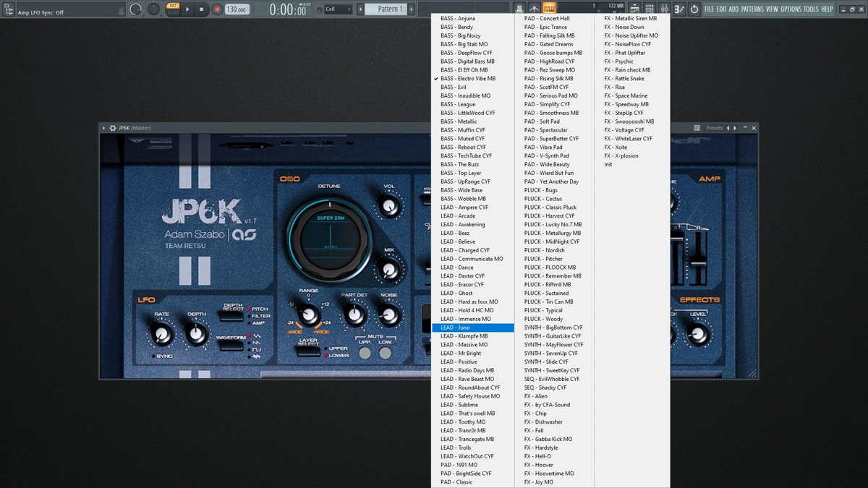868x488 pixels.
Task: Click the arrow left of Pattern 1
Action: click(x=359, y=9)
